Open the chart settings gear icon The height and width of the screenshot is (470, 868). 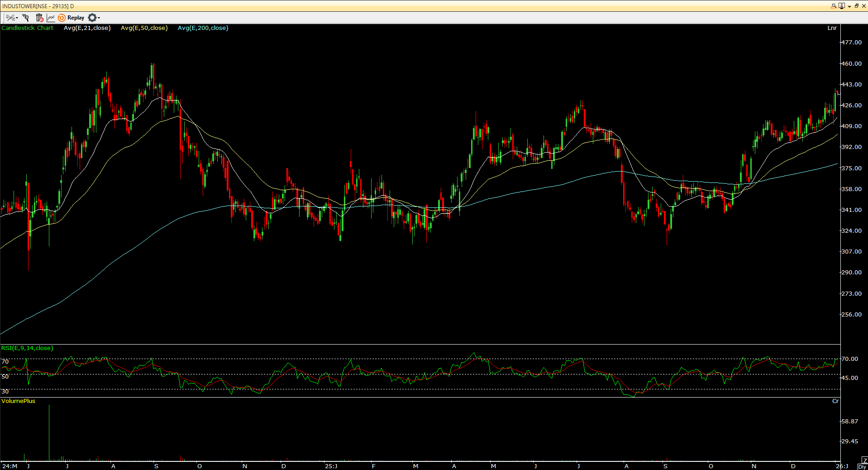(92, 18)
